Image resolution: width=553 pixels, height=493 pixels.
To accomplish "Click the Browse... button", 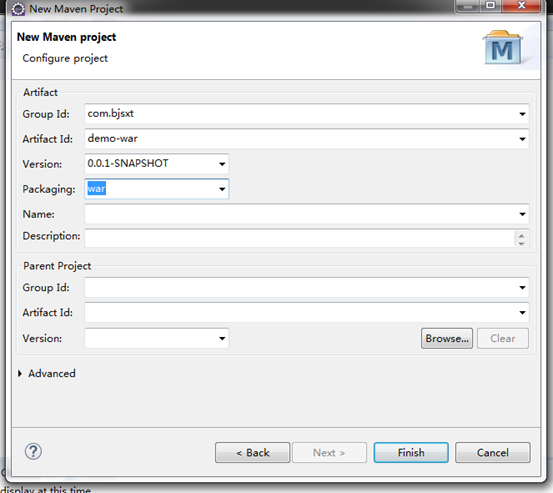I will (x=447, y=339).
